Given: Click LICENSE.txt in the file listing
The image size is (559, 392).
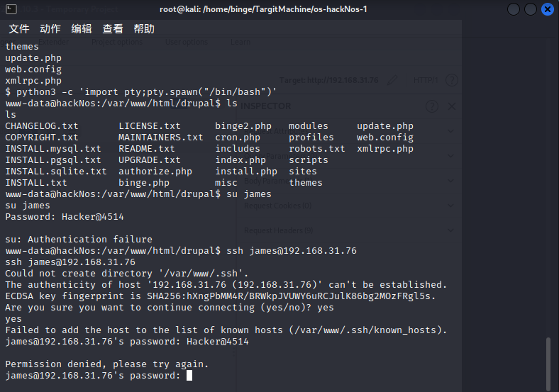Looking at the screenshot, I should point(150,126).
